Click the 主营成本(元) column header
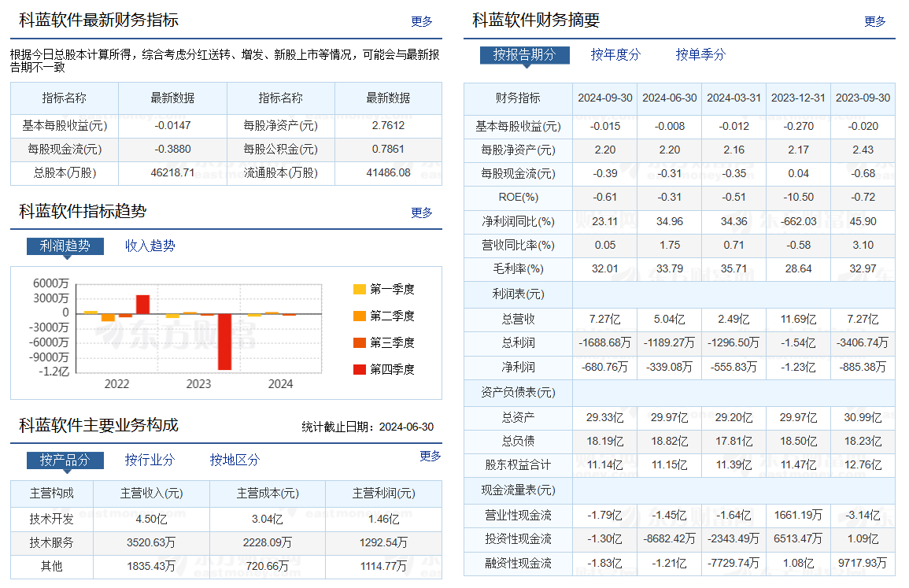Viewport: 909px width, 588px height. pos(268,494)
